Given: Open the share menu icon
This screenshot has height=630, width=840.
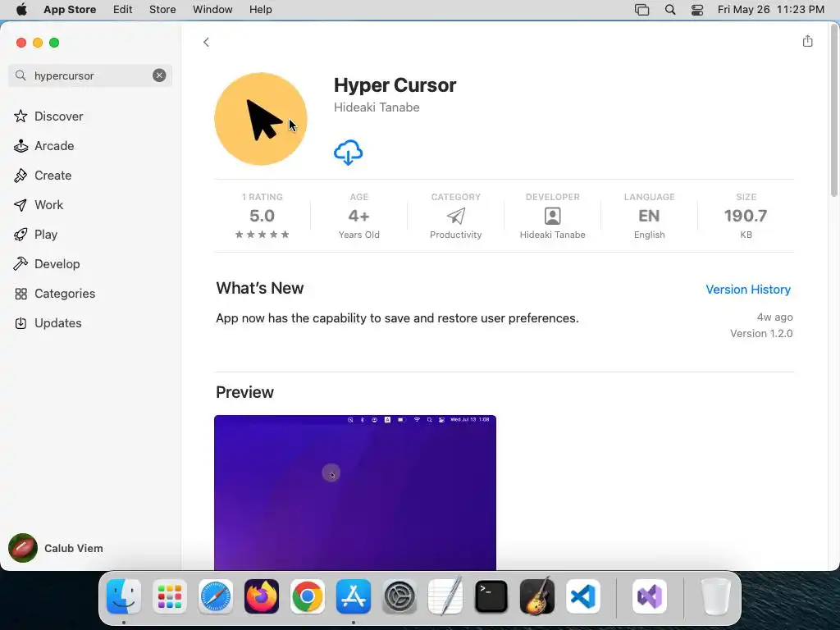Looking at the screenshot, I should click(x=807, y=41).
